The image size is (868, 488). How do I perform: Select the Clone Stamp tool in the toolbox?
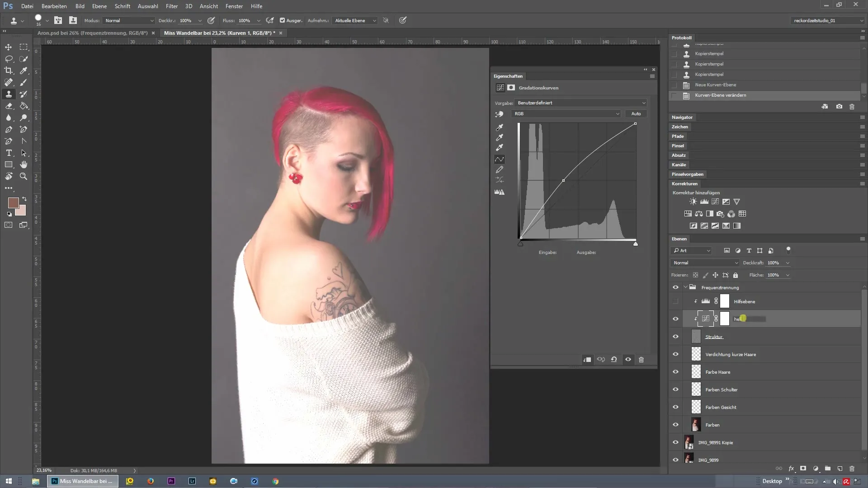tap(9, 94)
